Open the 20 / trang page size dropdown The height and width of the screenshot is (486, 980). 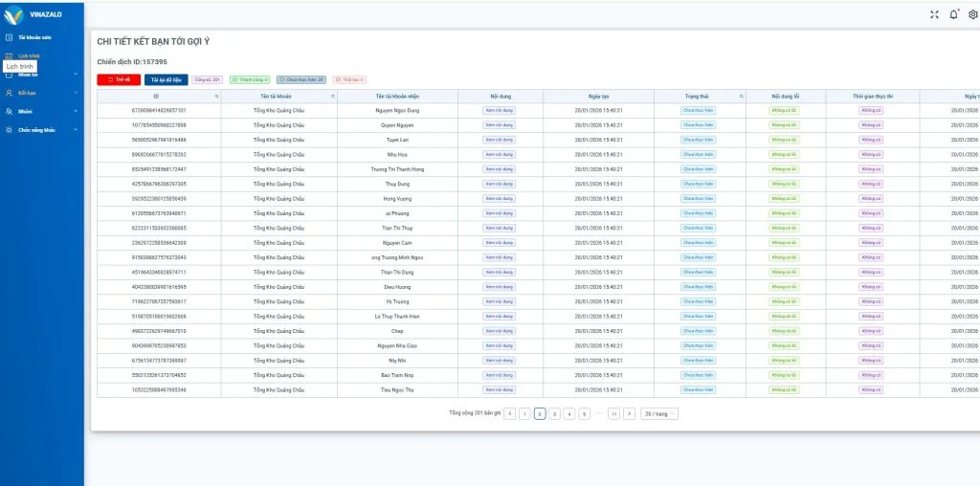pos(659,413)
